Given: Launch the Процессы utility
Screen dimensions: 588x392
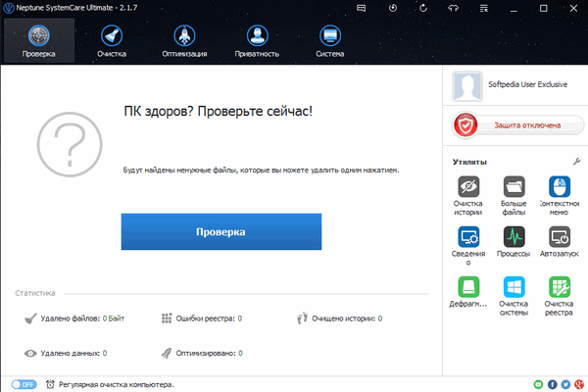Looking at the screenshot, I should coord(514,242).
